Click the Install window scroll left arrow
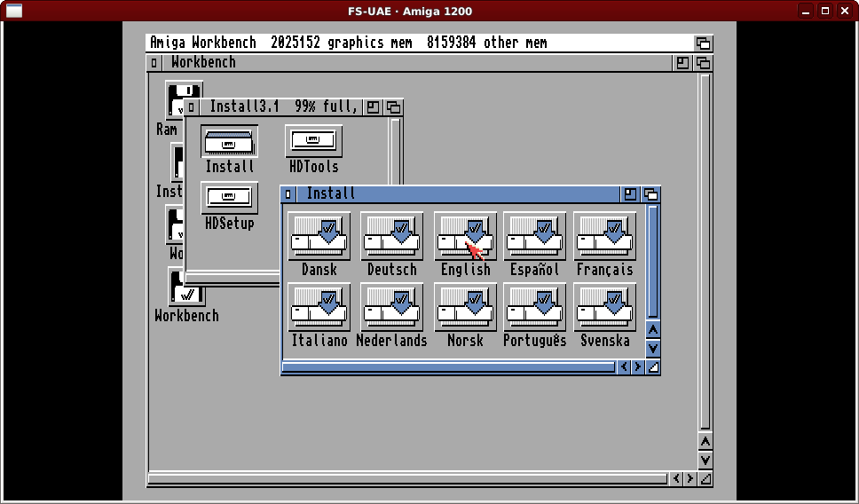 click(x=624, y=367)
